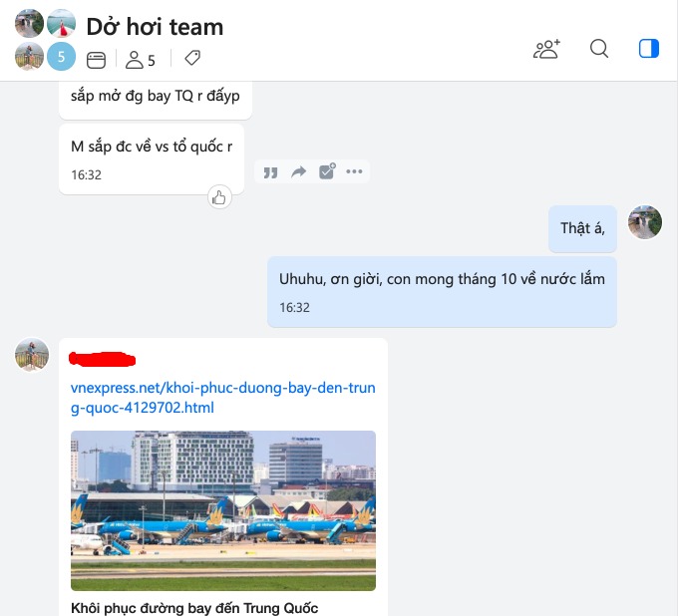Open the airport planes preview image
This screenshot has width=678, height=616.
point(223,510)
